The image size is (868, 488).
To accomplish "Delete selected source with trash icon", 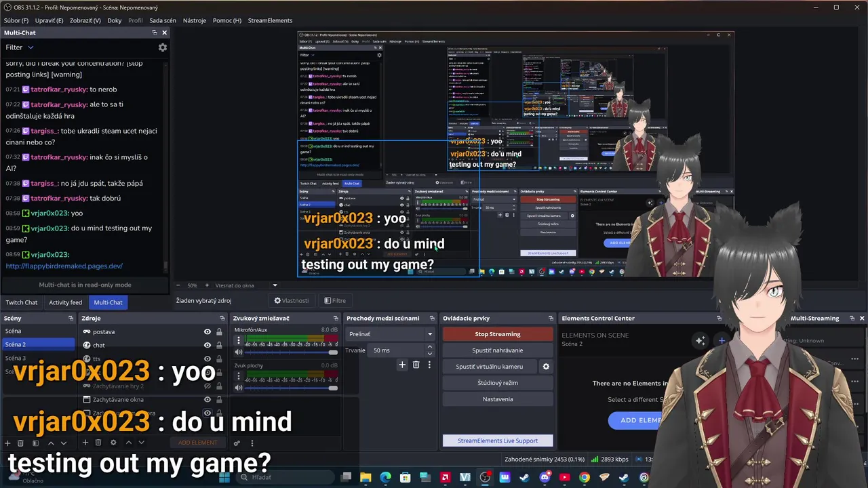I will [98, 443].
